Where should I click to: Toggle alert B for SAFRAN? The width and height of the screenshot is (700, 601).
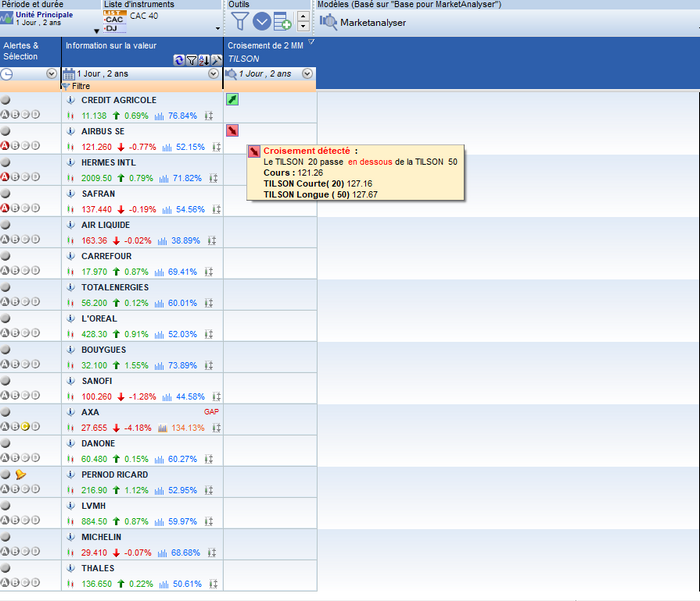(x=15, y=208)
